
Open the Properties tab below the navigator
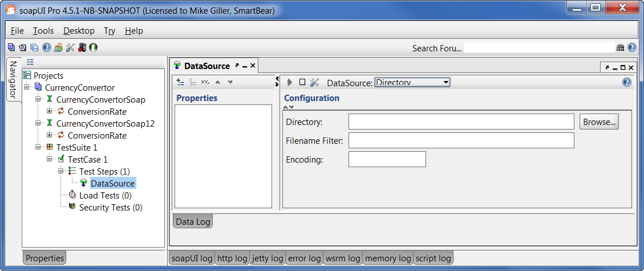coord(44,258)
